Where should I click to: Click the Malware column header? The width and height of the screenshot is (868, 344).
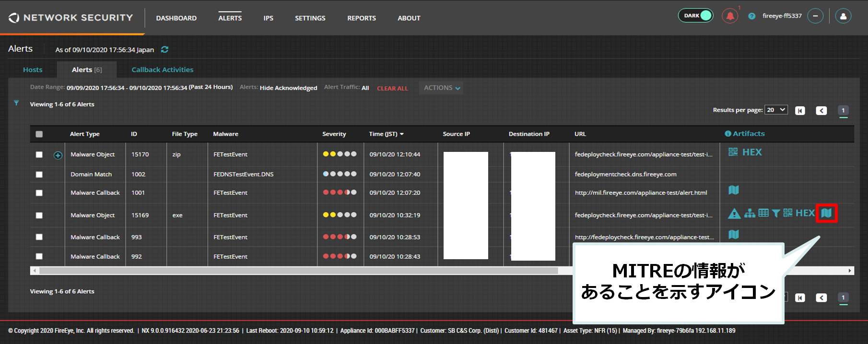point(226,134)
